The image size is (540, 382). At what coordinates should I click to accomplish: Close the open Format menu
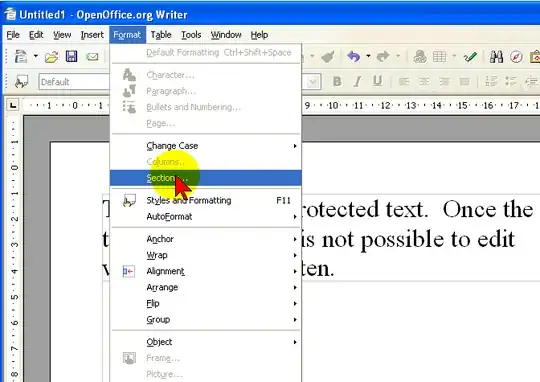coord(127,35)
